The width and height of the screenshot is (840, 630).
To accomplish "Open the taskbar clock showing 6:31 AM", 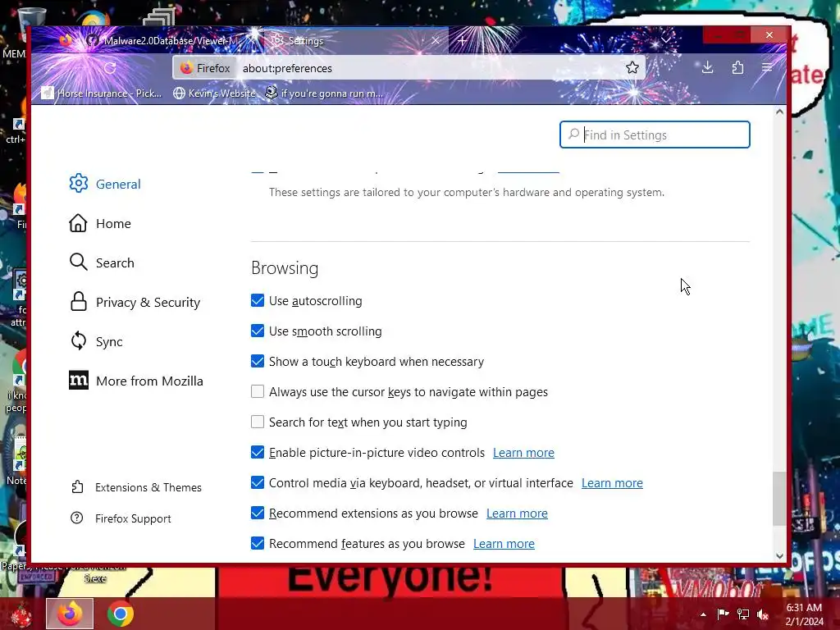I will click(x=804, y=614).
